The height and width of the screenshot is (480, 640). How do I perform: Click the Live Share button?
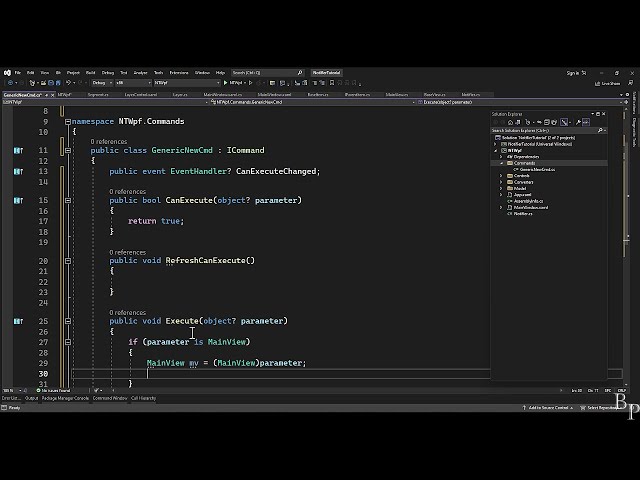607,83
